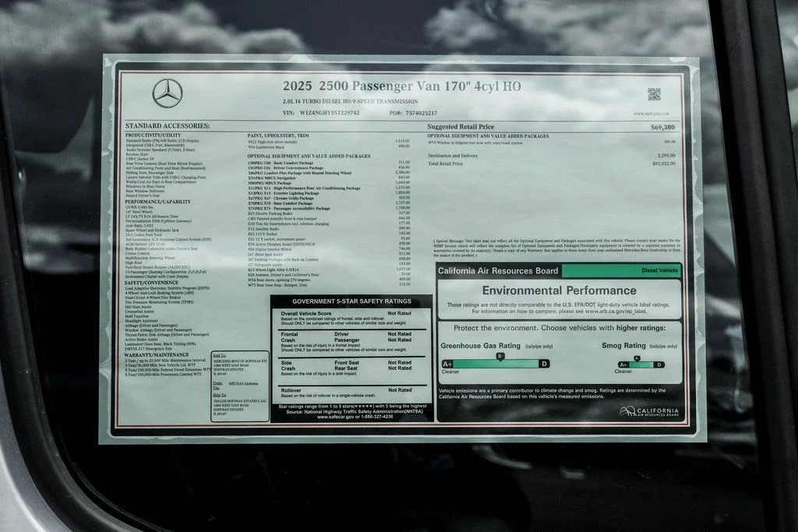Click the 'Heated Driver's Seat' line

tap(143, 196)
